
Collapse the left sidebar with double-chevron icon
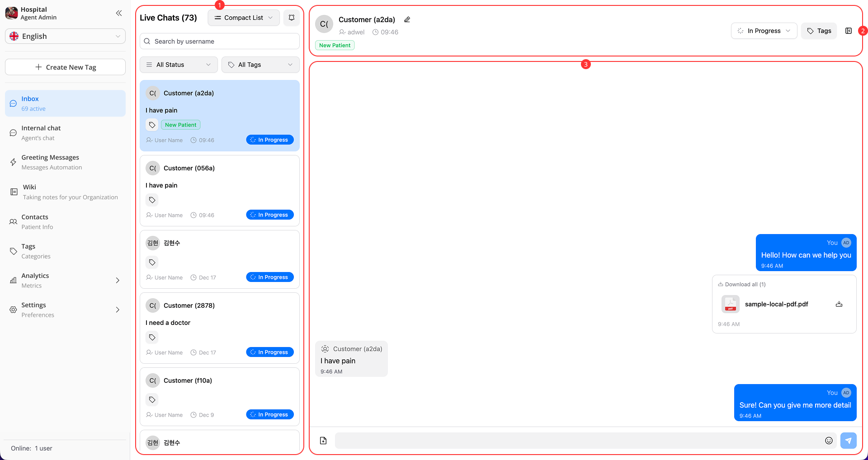click(119, 13)
